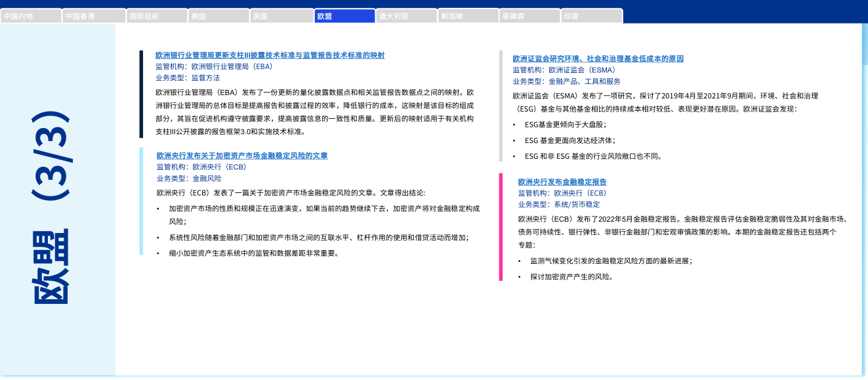Open the 中国香港 tab

[x=94, y=16]
